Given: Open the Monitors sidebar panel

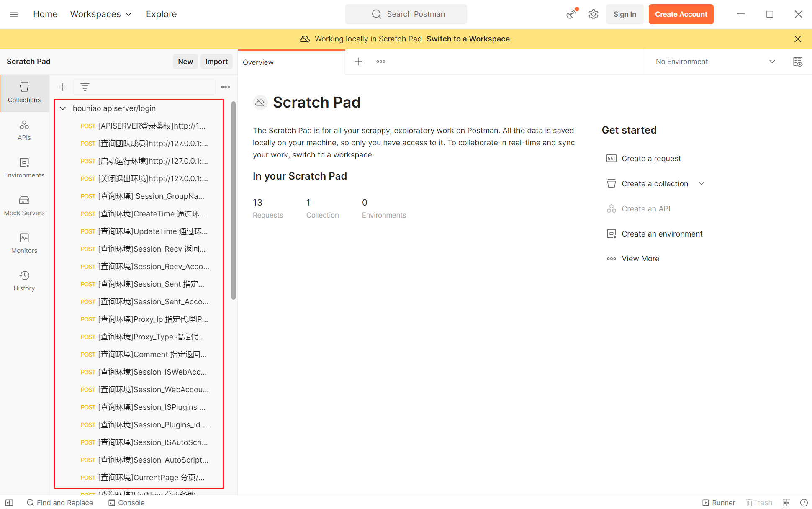Looking at the screenshot, I should click(x=24, y=244).
